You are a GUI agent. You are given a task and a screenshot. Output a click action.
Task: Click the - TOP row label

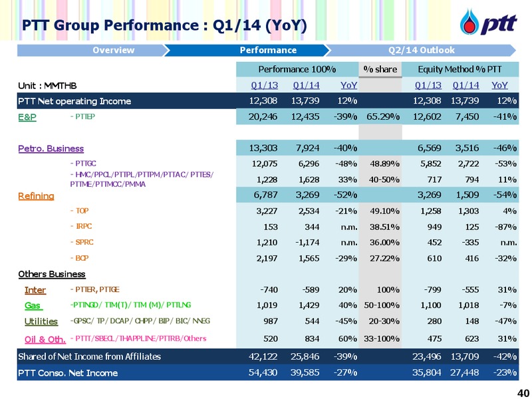pyautogui.click(x=79, y=211)
